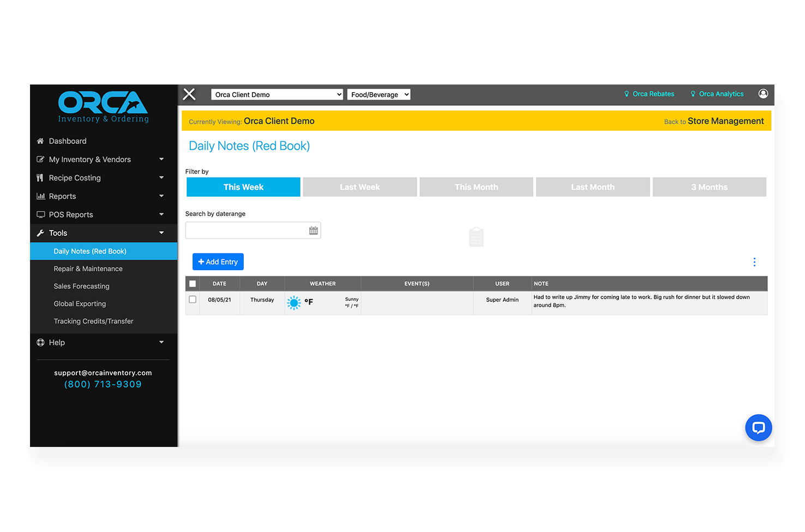The height and width of the screenshot is (532, 805).
Task: Focus the Search by daterange input field
Action: coord(253,231)
